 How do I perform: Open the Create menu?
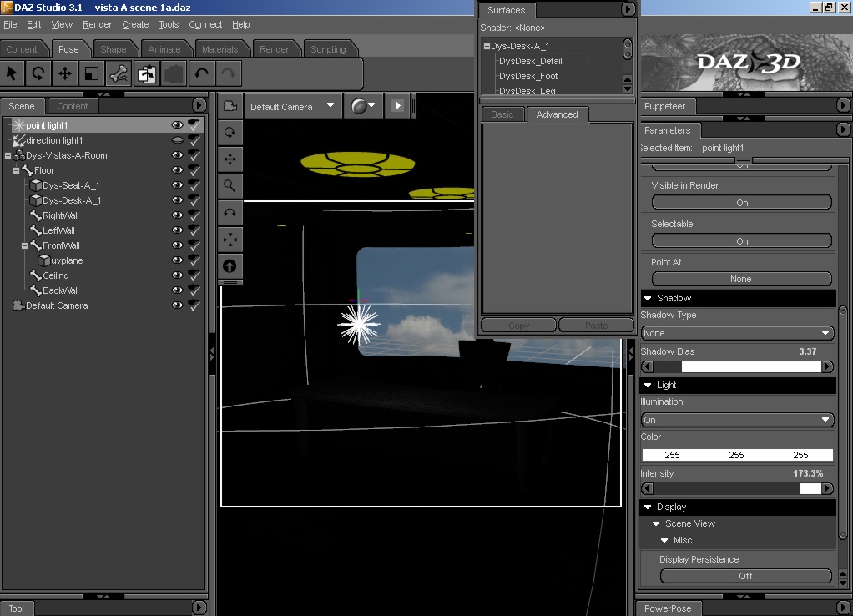click(x=135, y=24)
